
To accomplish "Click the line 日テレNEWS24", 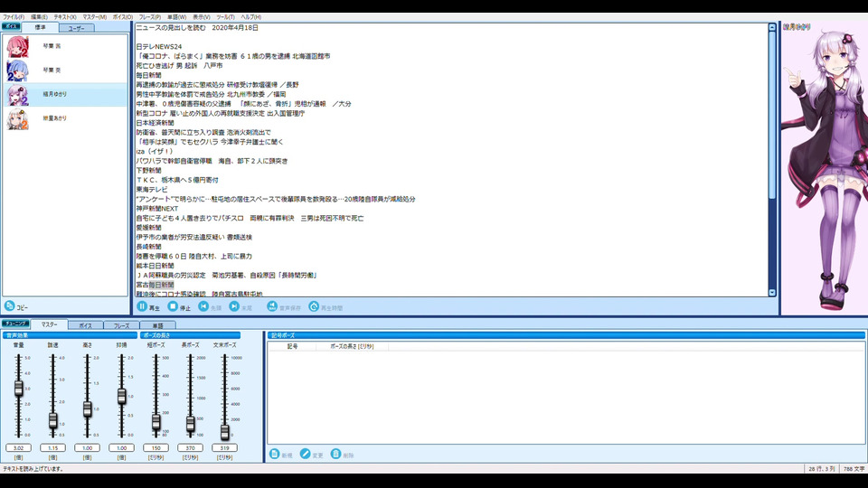I will [x=159, y=46].
